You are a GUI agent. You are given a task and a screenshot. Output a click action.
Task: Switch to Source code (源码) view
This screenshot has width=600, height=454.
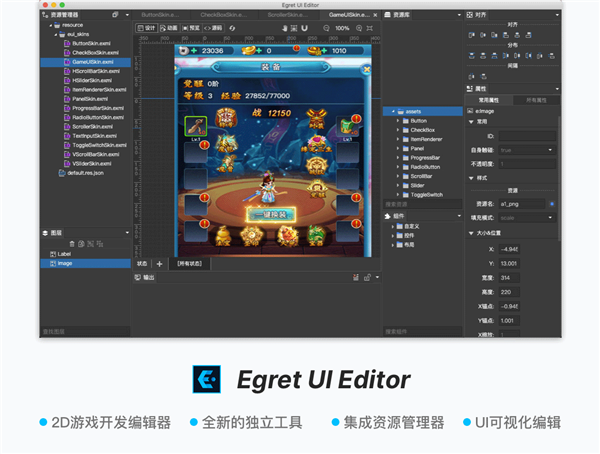[x=213, y=28]
